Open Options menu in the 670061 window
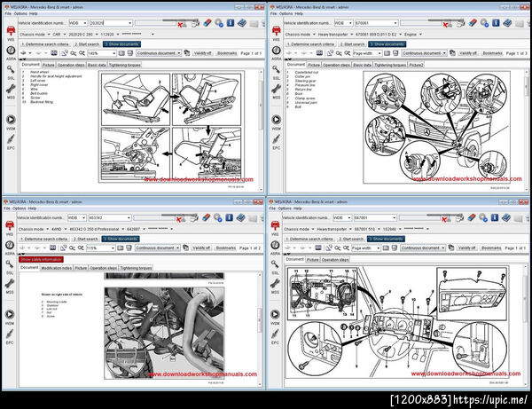 click(286, 13)
